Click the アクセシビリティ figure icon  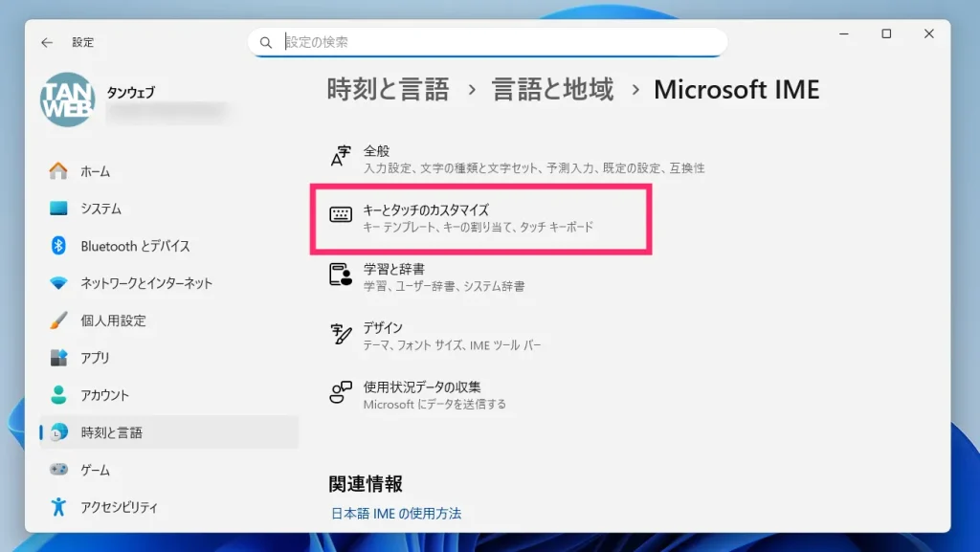[58, 506]
